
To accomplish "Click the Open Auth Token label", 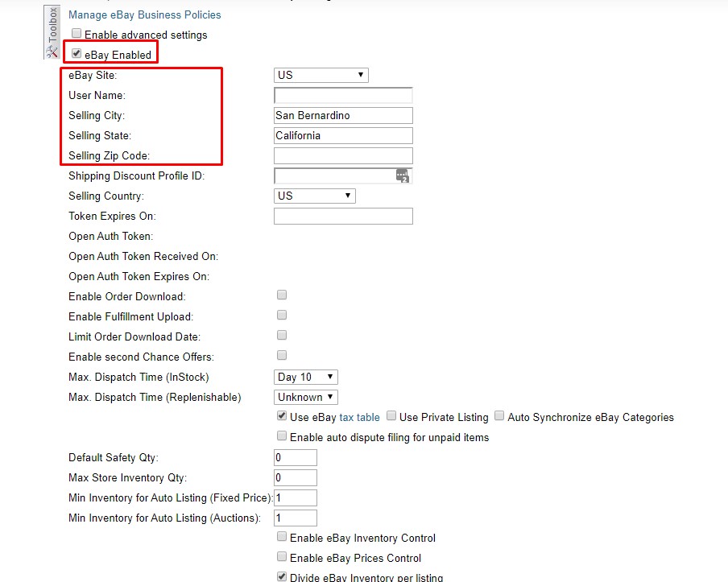I will pyautogui.click(x=111, y=236).
